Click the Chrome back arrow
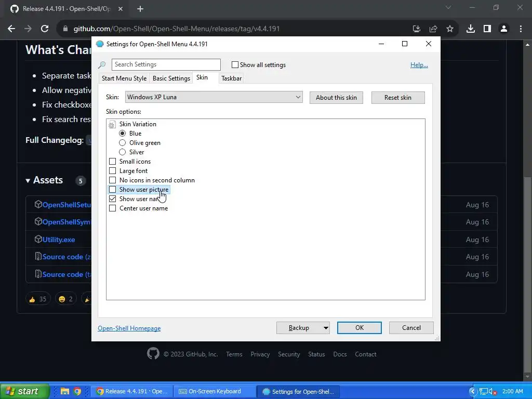The height and width of the screenshot is (399, 532). (x=11, y=29)
